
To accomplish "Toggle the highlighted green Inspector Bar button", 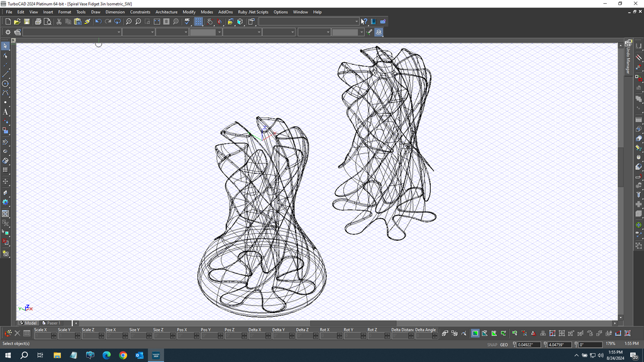I will [475, 333].
